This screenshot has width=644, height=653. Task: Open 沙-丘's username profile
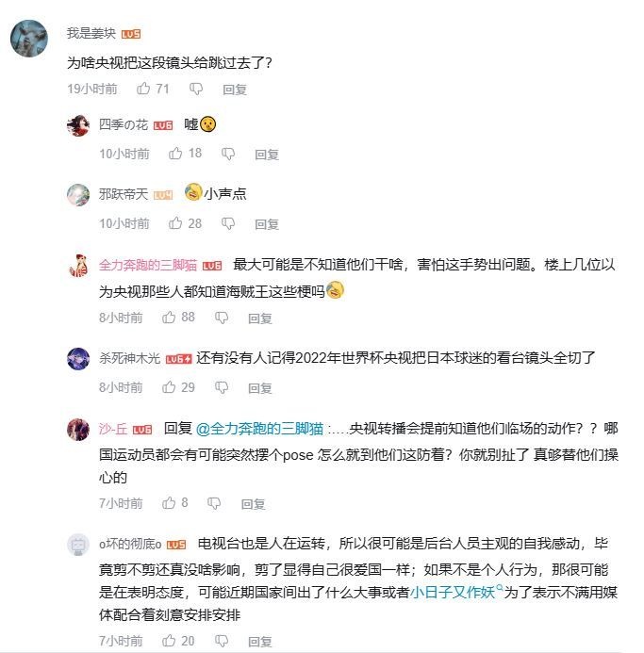click(113, 429)
